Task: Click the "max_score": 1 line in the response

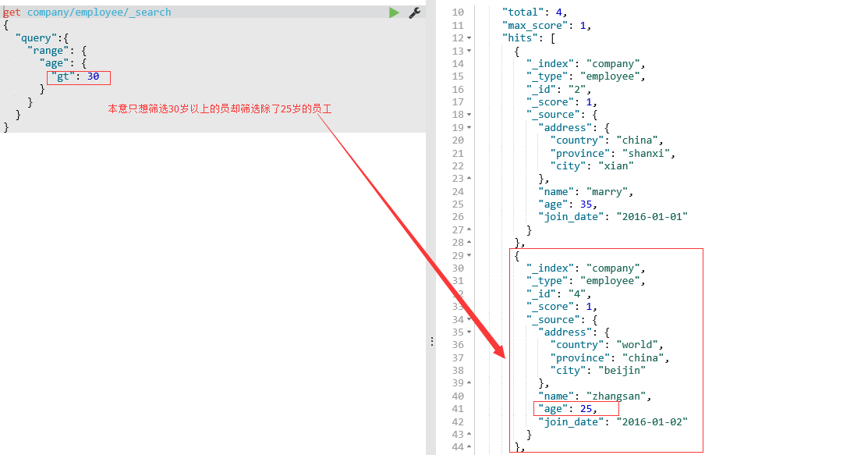Action: 547,26
